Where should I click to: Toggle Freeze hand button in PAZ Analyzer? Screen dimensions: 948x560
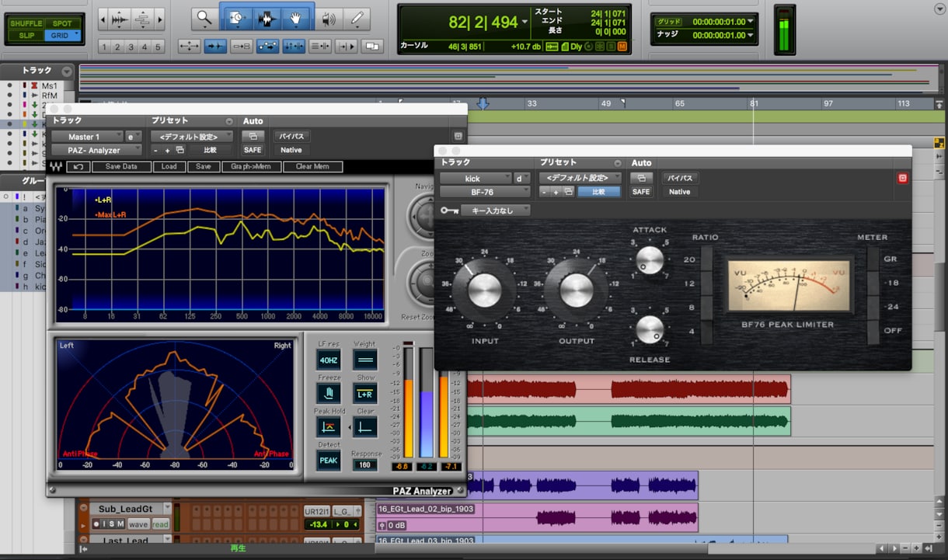(329, 393)
